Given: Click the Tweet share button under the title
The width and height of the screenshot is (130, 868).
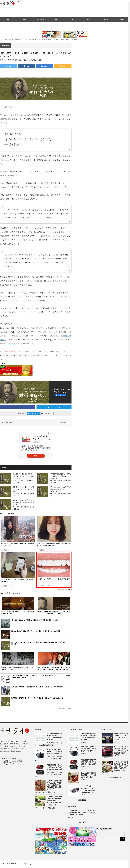Looking at the screenshot, I should tap(9, 66).
